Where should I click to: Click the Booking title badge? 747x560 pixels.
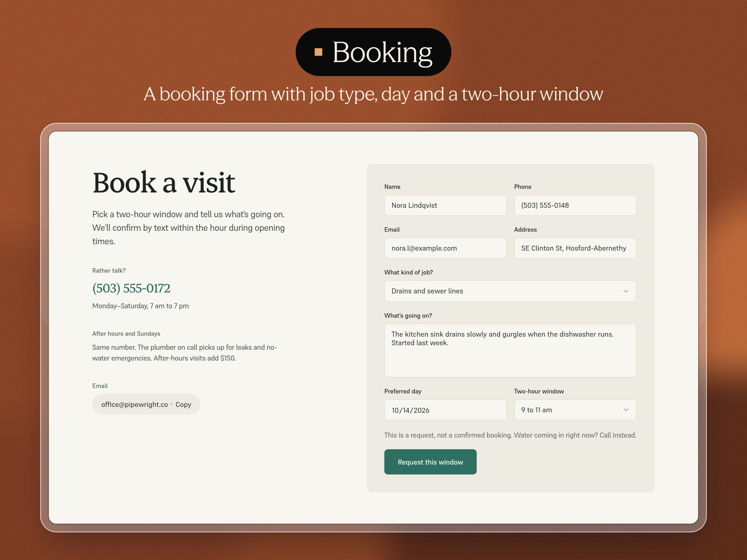pyautogui.click(x=373, y=52)
